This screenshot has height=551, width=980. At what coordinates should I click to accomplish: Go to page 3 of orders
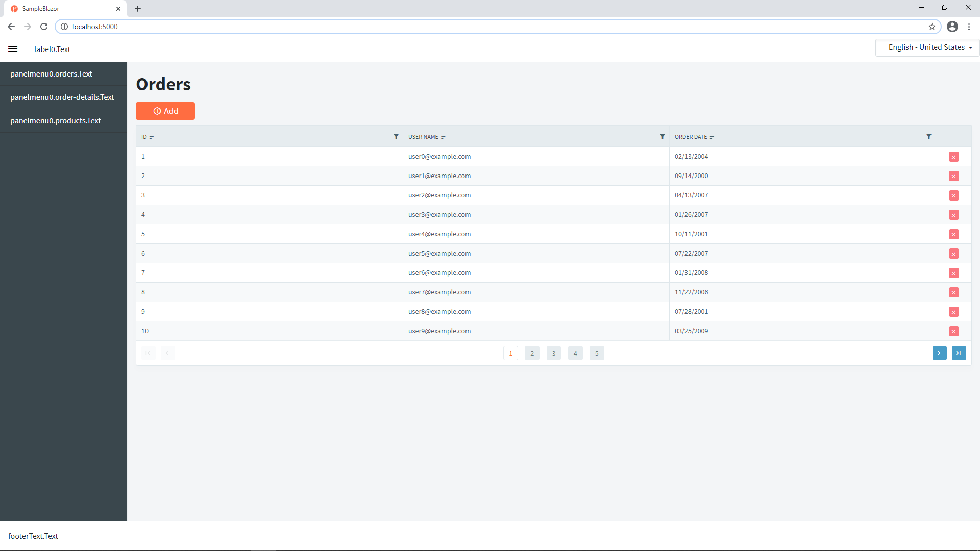[x=553, y=353]
